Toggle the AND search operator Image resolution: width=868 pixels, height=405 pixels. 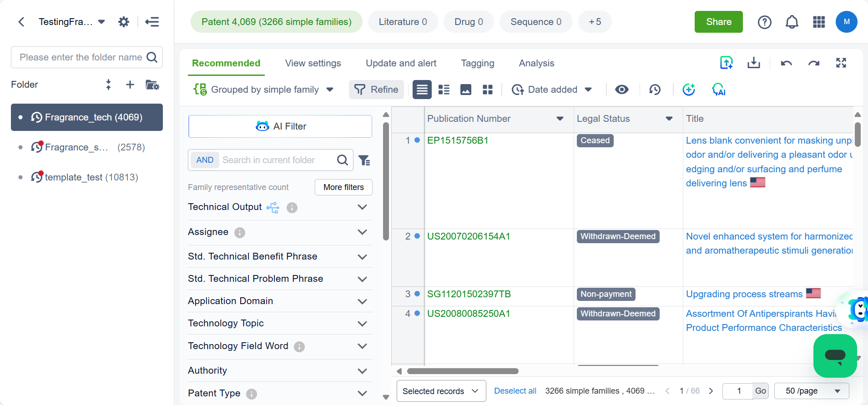click(x=205, y=160)
